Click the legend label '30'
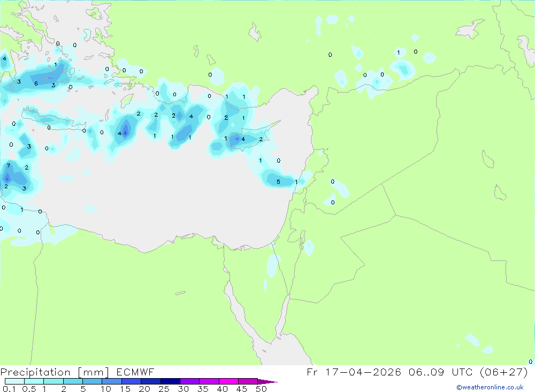The height and width of the screenshot is (392, 535). coord(183,389)
